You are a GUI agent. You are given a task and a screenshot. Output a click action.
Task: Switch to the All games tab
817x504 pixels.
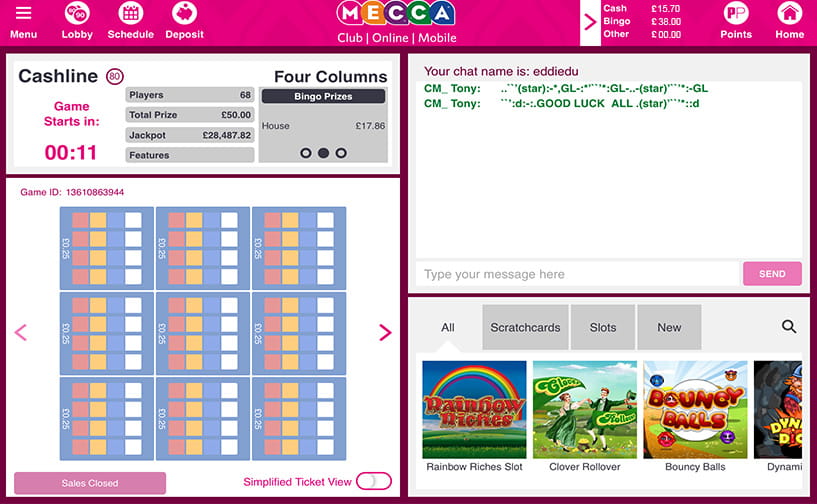click(x=448, y=328)
